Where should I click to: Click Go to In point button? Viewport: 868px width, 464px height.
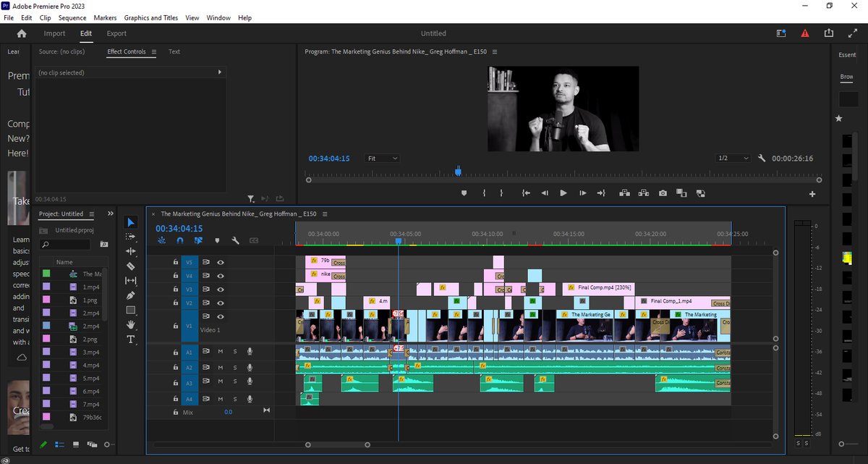526,193
